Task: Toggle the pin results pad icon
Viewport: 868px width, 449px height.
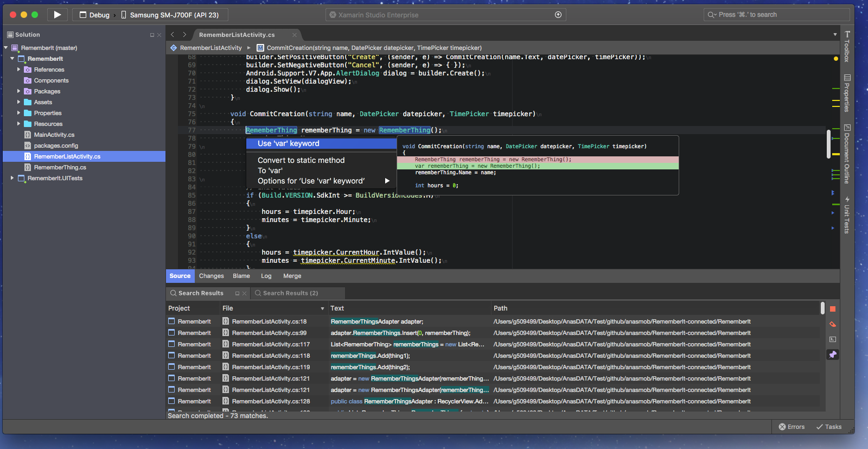Action: tap(833, 355)
